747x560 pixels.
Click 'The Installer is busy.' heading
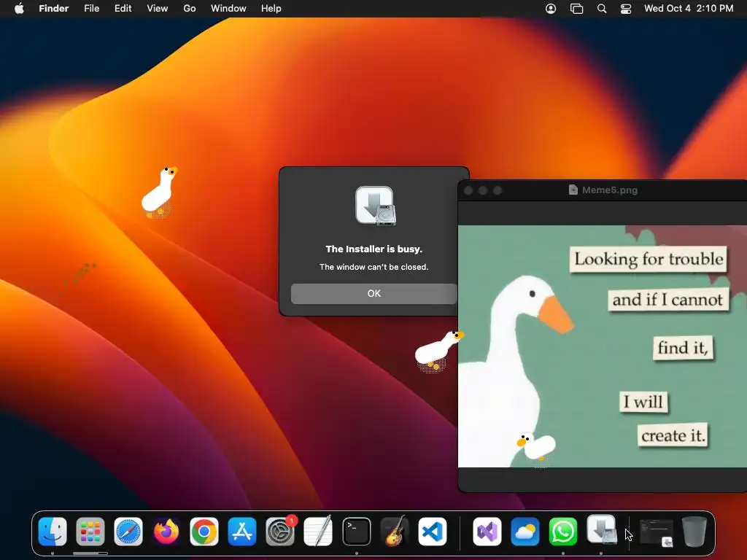[x=374, y=249]
